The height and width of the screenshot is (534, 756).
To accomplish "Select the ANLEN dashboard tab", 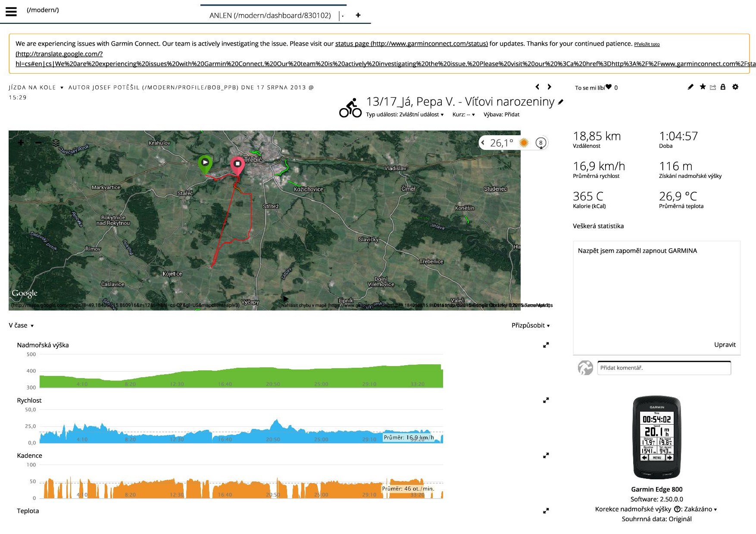I will pyautogui.click(x=270, y=16).
